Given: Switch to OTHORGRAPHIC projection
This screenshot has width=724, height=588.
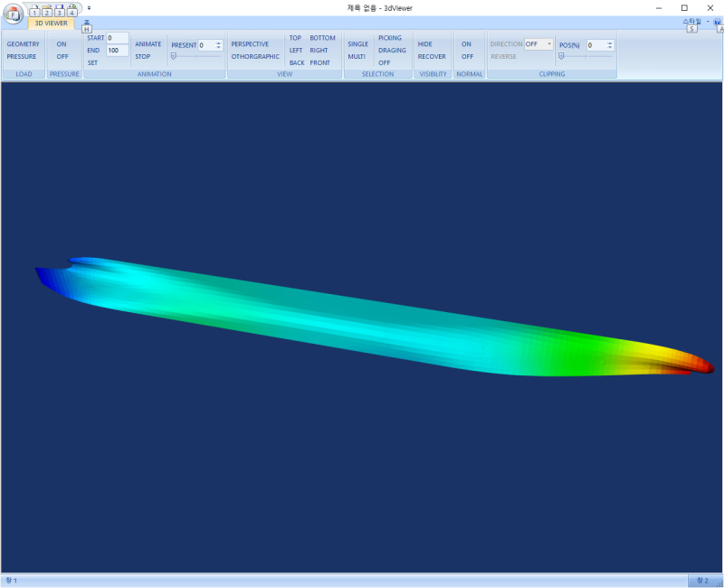Looking at the screenshot, I should (x=255, y=56).
